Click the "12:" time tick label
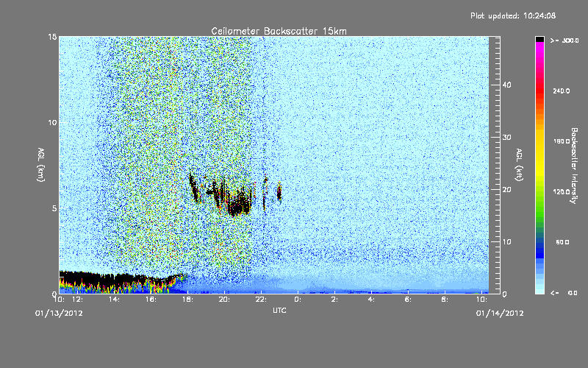588x368 pixels. pyautogui.click(x=77, y=300)
